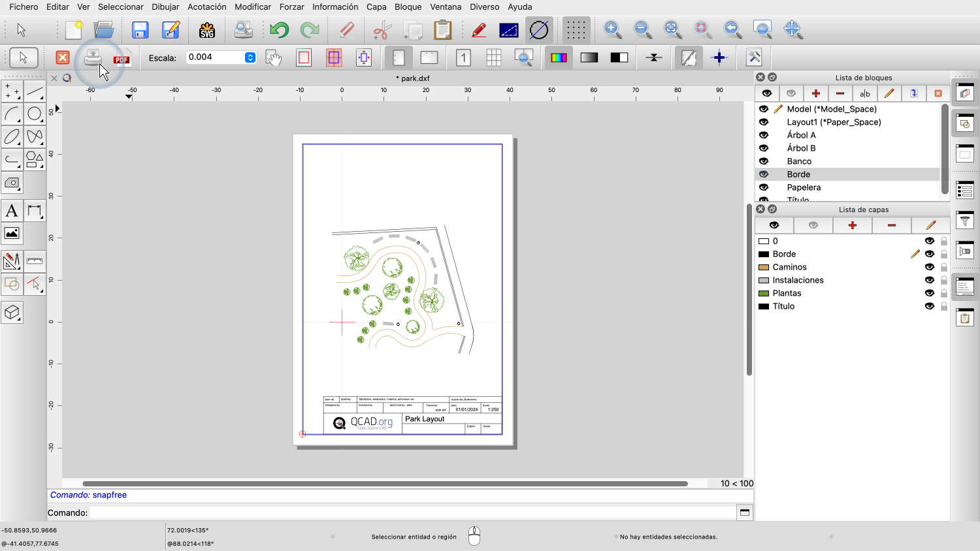
Task: Select the Text tool
Action: coord(12,211)
